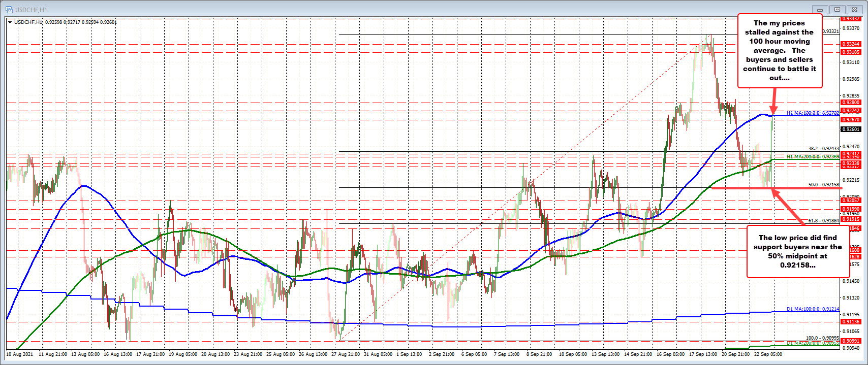Click the '13 Aug 05:00' time axis label
The height and width of the screenshot is (365, 868).
point(86,354)
